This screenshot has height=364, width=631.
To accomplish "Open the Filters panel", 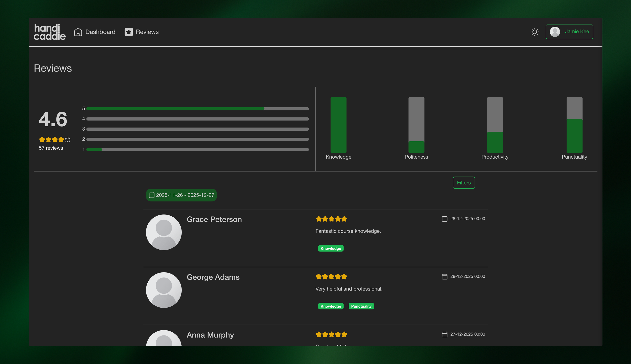I will coord(464,182).
